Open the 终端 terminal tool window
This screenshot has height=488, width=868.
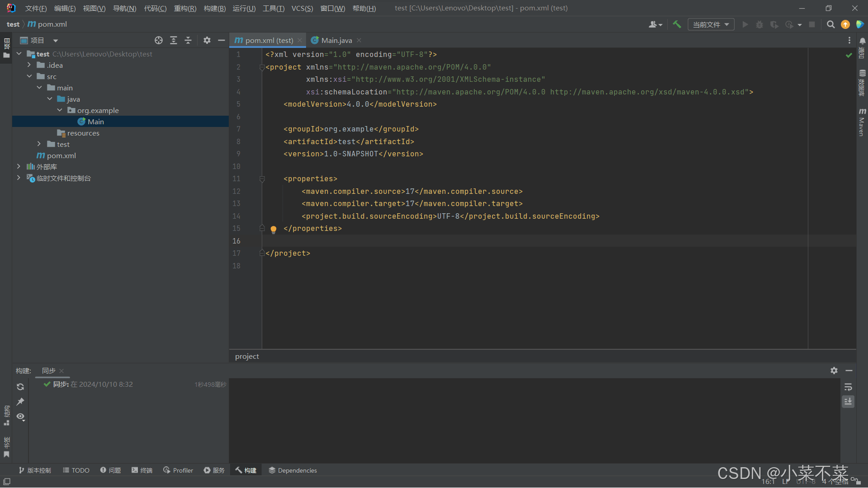[142, 470]
